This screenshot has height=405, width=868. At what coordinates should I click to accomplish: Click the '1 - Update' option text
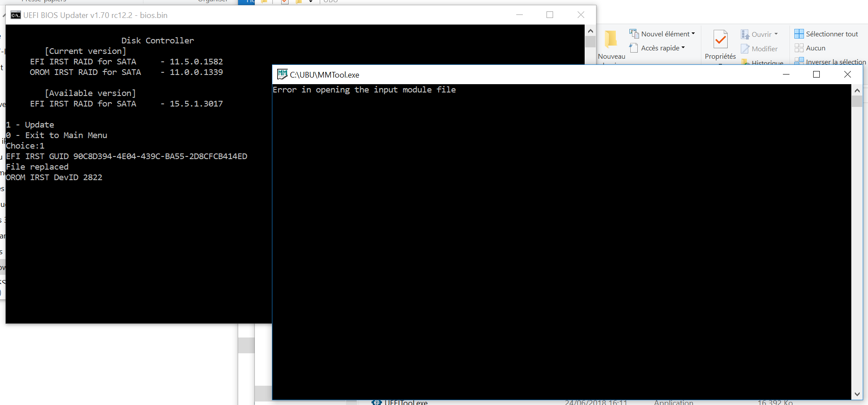(30, 124)
